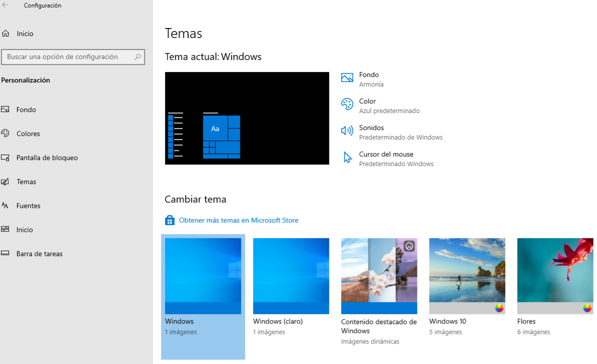Select the Windows theme thumbnail
The width and height of the screenshot is (597, 364).
click(203, 276)
